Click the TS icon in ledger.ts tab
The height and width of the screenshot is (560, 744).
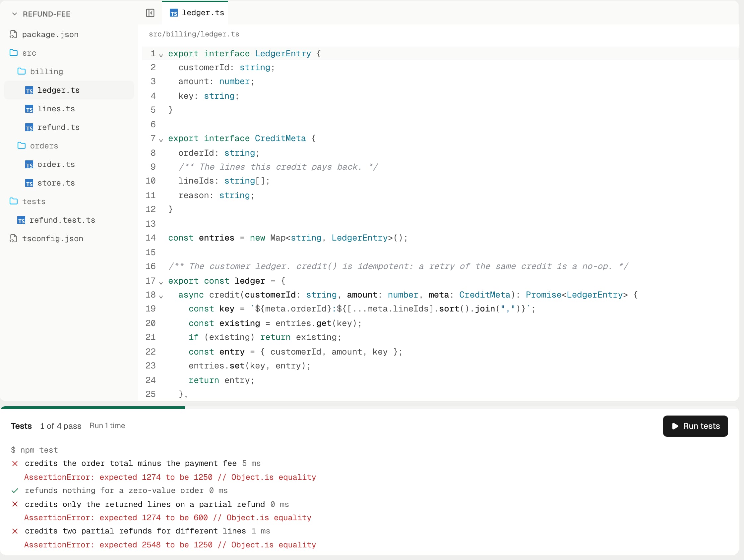pos(173,13)
